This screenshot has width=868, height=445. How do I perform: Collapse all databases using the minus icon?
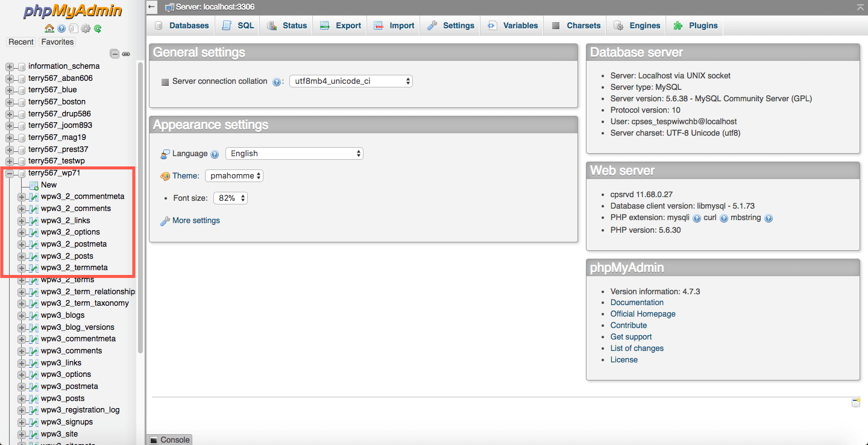[x=114, y=54]
